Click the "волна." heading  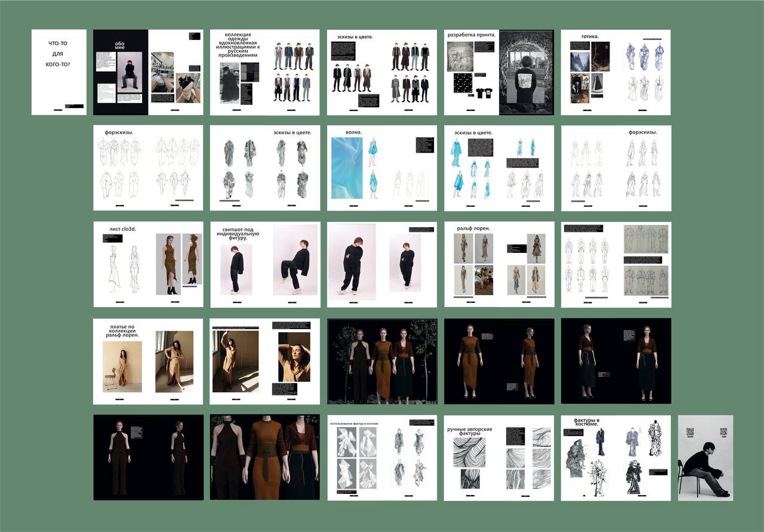tap(354, 132)
